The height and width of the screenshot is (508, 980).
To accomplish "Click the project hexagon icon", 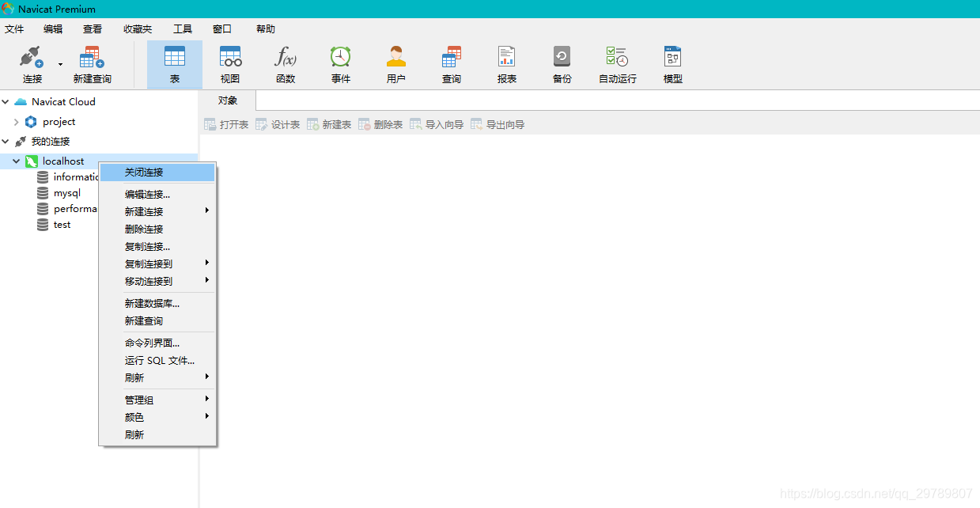I will (31, 122).
